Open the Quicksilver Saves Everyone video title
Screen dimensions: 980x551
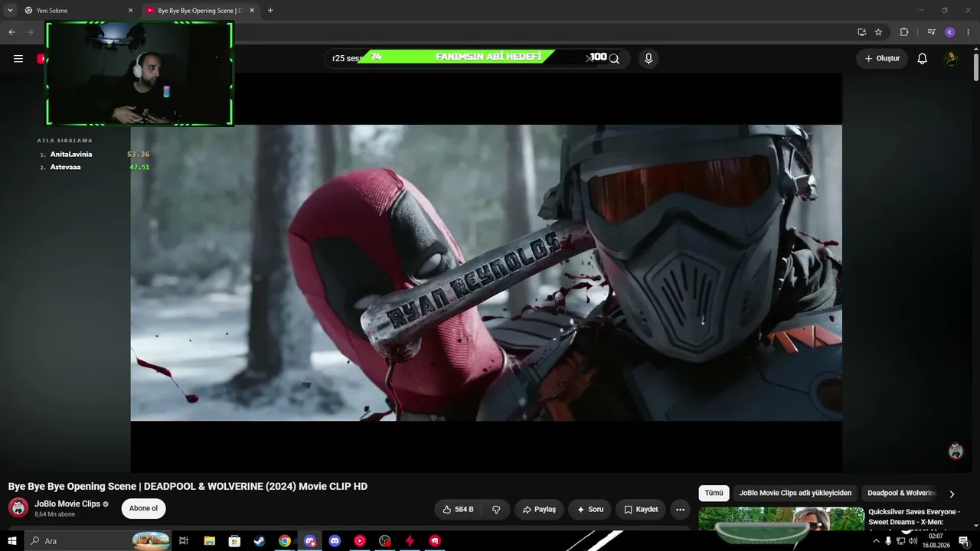pos(914,517)
